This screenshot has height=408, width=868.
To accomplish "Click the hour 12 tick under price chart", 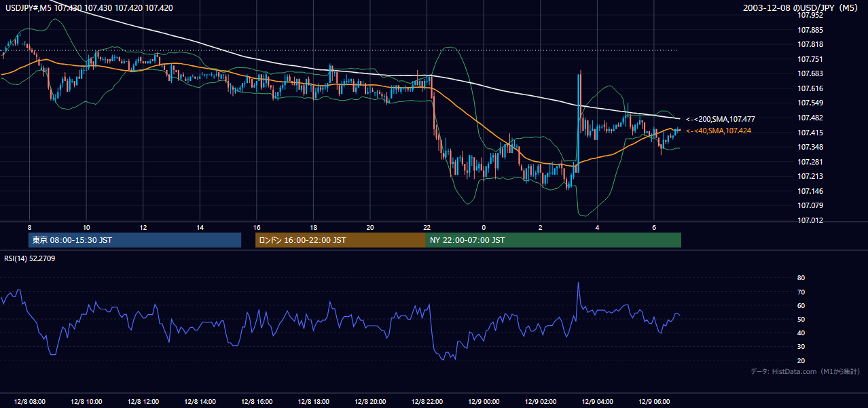I will pos(143,227).
